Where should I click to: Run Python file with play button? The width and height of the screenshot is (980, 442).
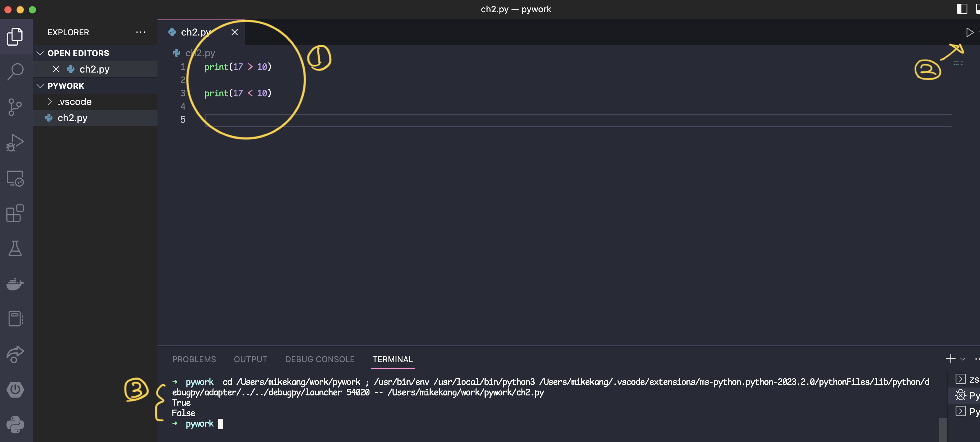tap(969, 32)
